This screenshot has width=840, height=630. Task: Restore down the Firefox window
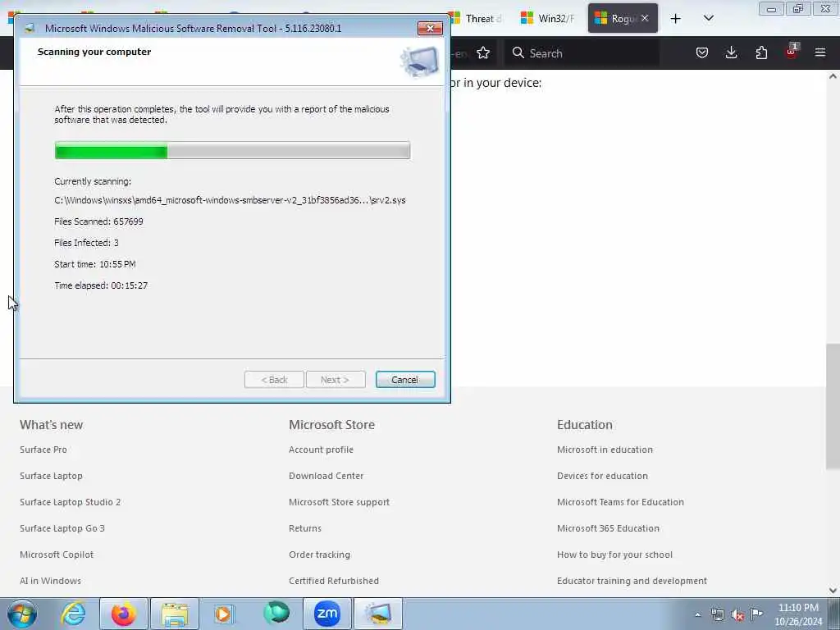pyautogui.click(x=797, y=8)
